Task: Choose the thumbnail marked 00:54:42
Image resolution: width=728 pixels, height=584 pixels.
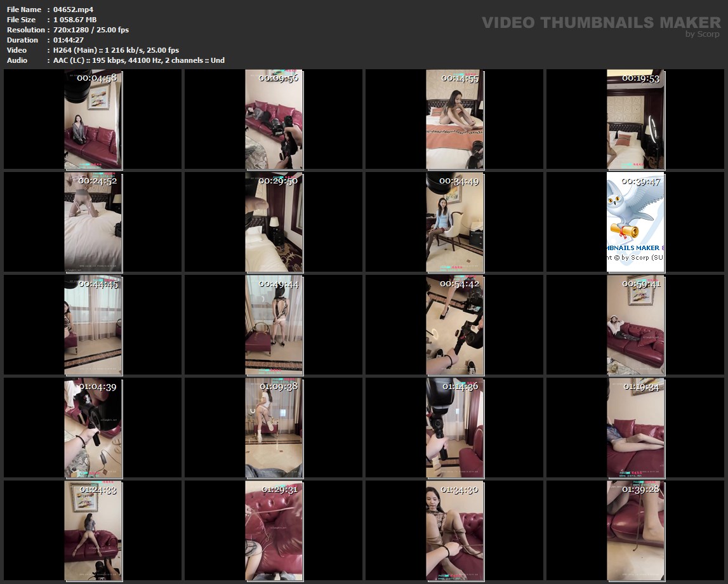Action: click(454, 325)
